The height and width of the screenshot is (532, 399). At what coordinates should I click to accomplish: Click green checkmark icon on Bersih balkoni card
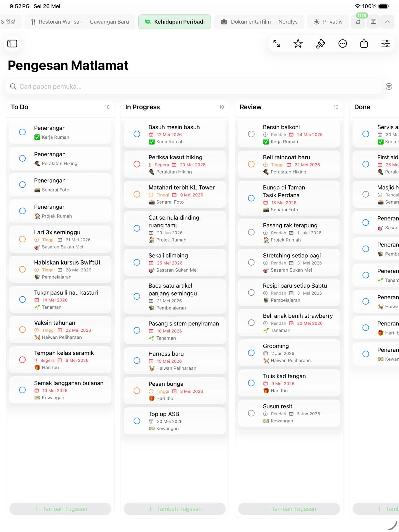tap(266, 142)
